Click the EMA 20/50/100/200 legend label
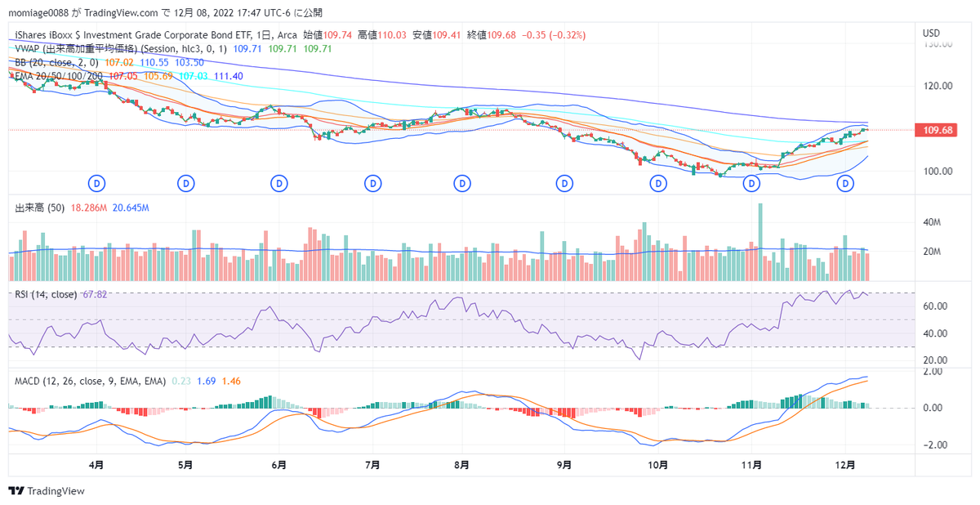Screen dimensions: 980x505 [60, 75]
